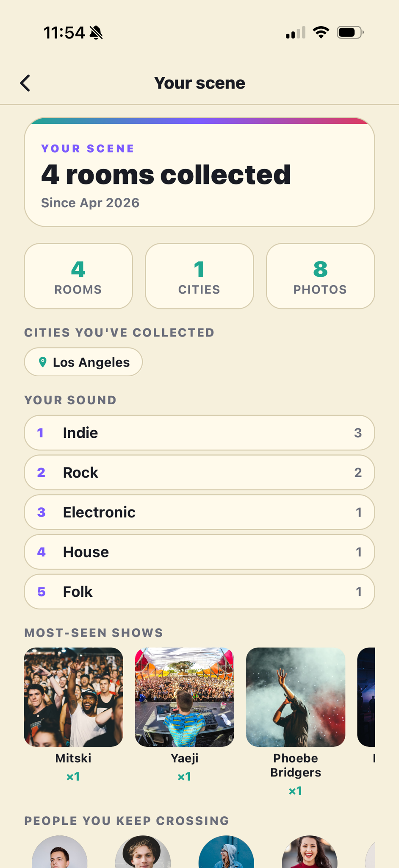Open the Phoebe Bridgers show thumbnail
The width and height of the screenshot is (399, 868).
pos(296,697)
